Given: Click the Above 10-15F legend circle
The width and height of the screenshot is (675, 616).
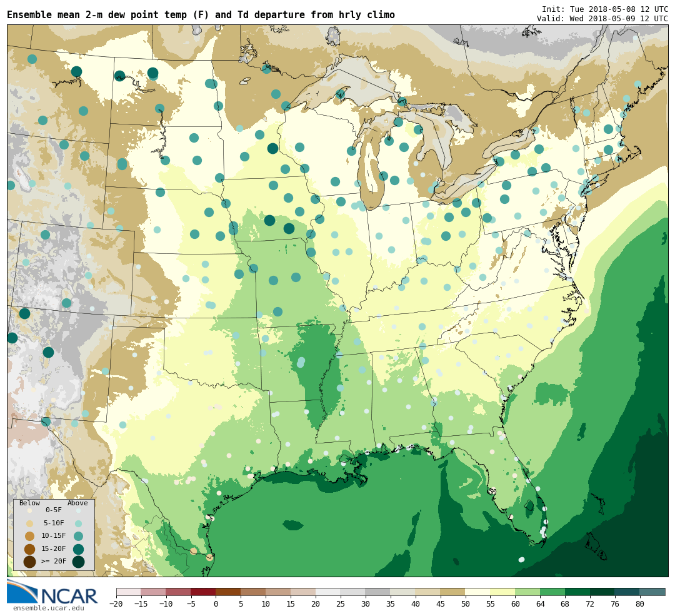Looking at the screenshot, I should tap(78, 536).
